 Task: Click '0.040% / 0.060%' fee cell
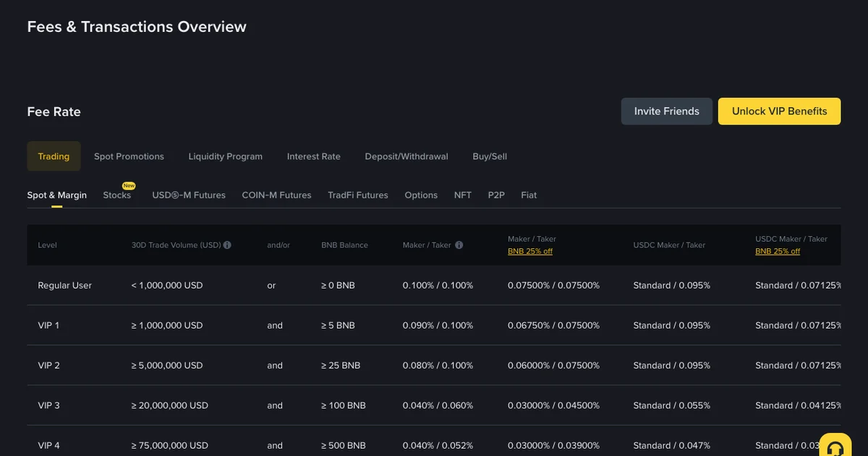point(438,406)
